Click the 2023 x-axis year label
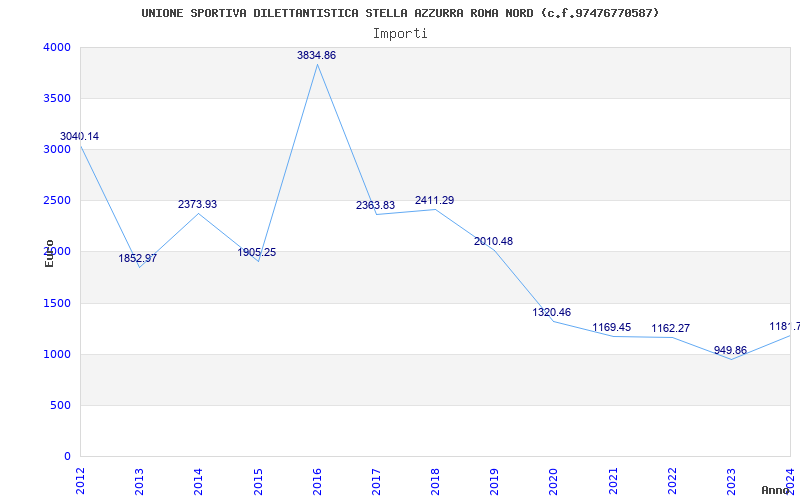The image size is (800, 500). pos(731,481)
